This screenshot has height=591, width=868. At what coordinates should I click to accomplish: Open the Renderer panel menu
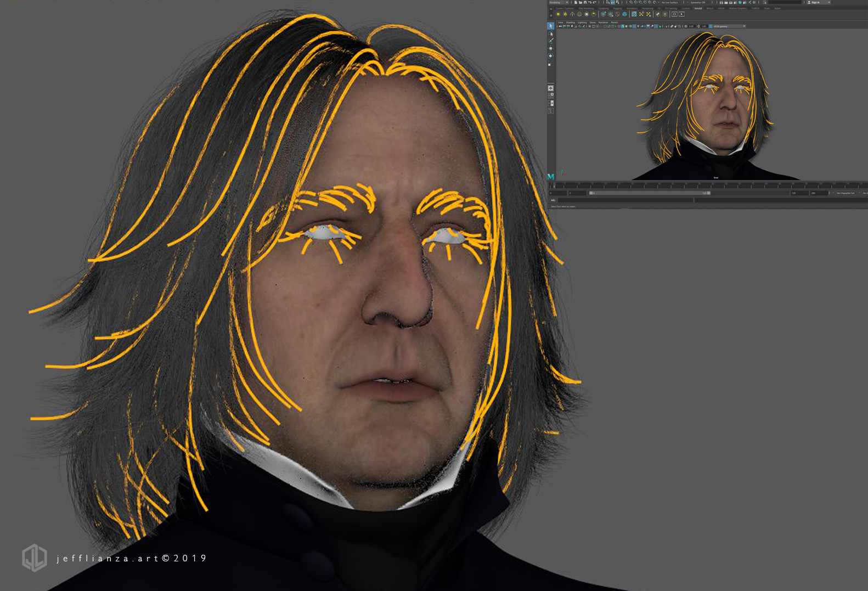click(603, 22)
